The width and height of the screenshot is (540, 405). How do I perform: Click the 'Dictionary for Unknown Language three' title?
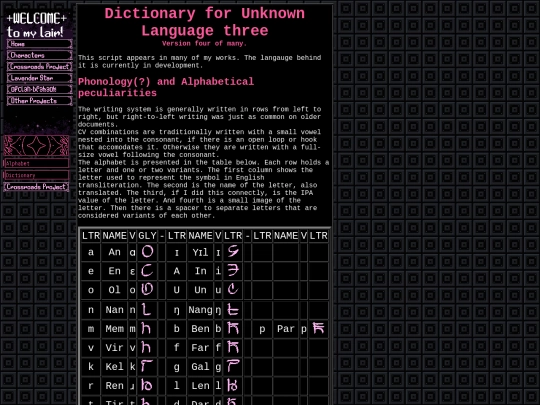click(x=205, y=22)
